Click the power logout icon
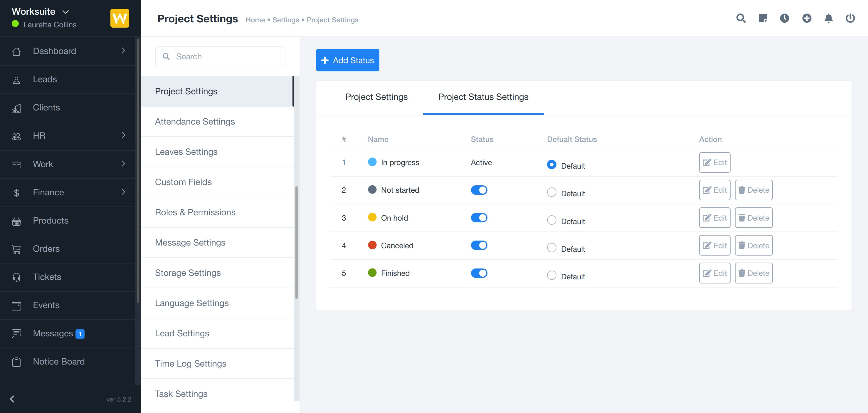Screen dimensions: 868x413 (x=850, y=18)
